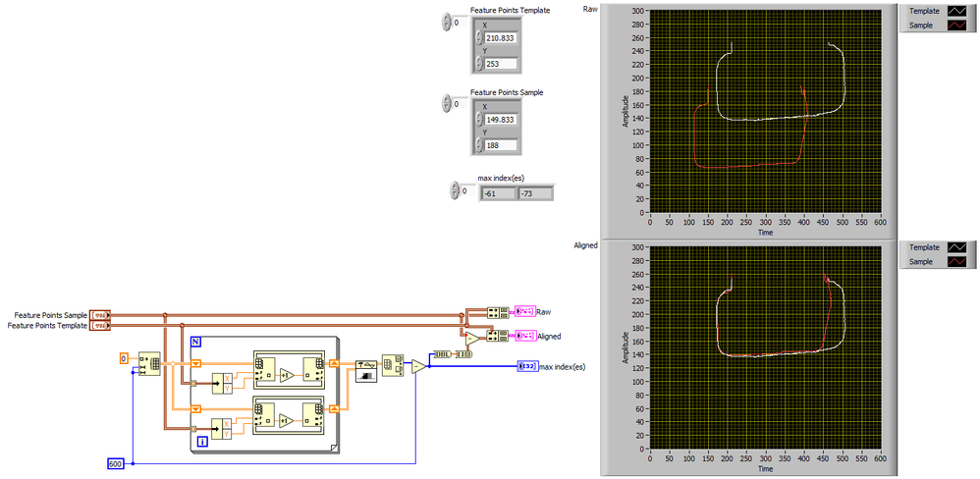
Task: Click the Feature Points Template array index stepper
Action: [446, 23]
